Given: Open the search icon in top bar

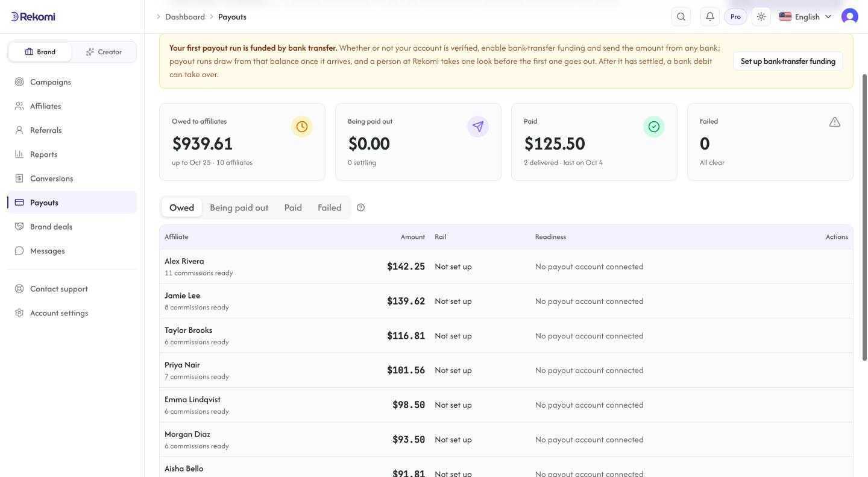Looking at the screenshot, I should (681, 17).
